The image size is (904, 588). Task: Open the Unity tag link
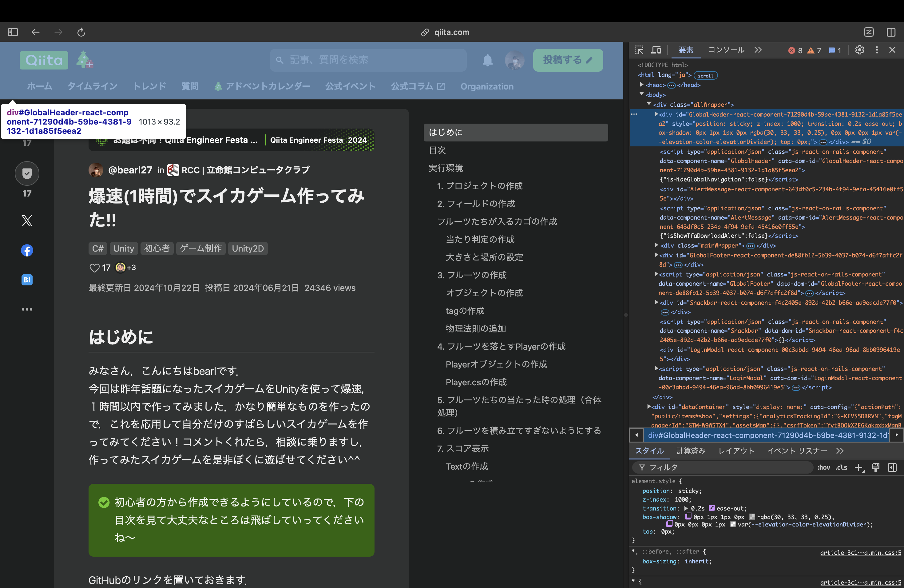[123, 248]
